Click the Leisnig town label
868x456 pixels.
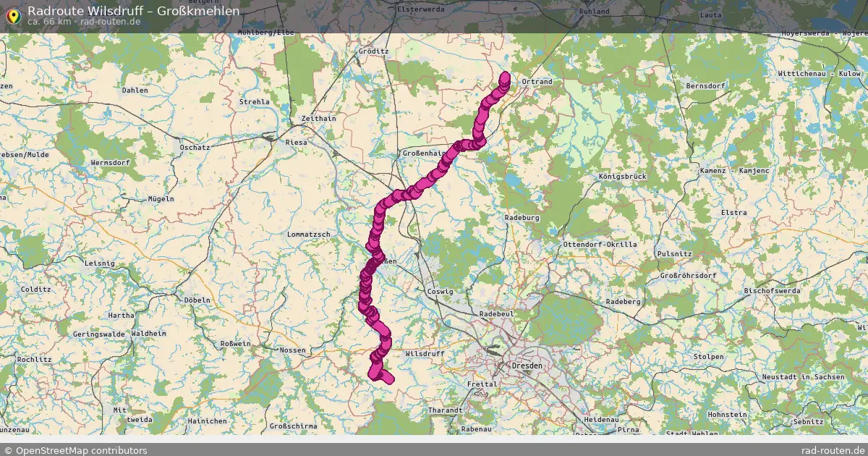pos(100,263)
